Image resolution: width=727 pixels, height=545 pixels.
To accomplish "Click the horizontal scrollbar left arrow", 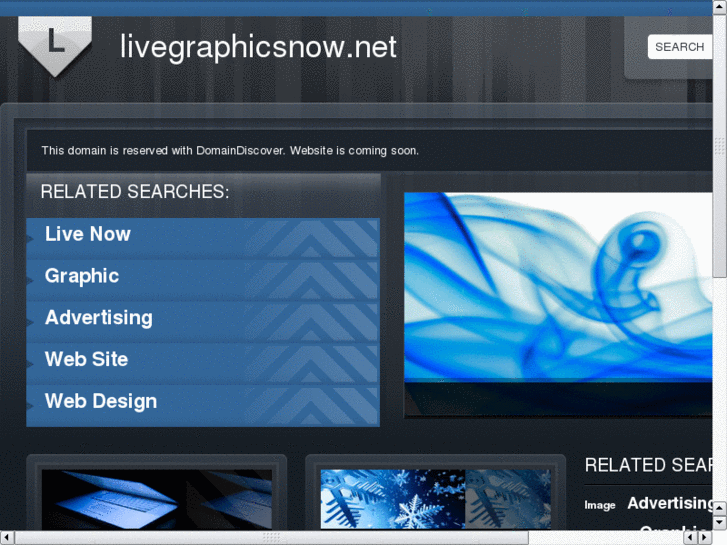I will click(6, 538).
